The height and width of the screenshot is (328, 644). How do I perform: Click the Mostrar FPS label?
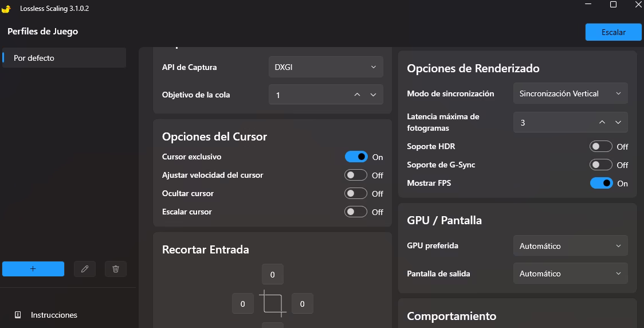coord(429,183)
